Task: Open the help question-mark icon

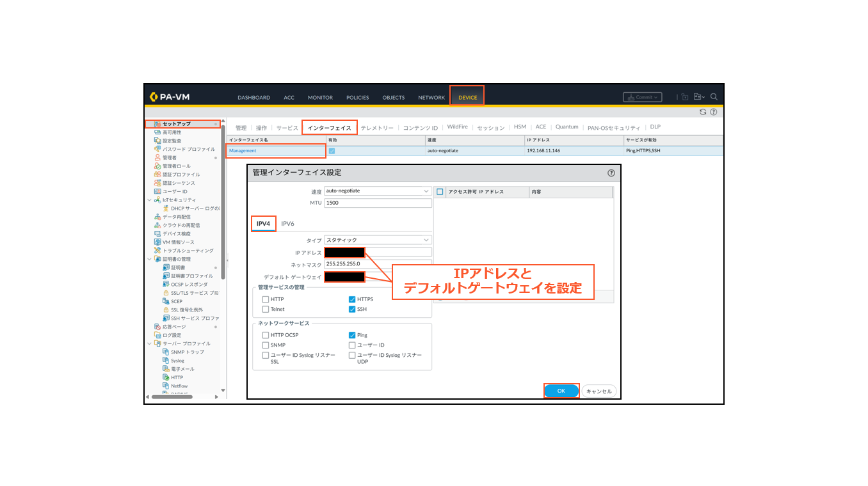Action: point(713,112)
